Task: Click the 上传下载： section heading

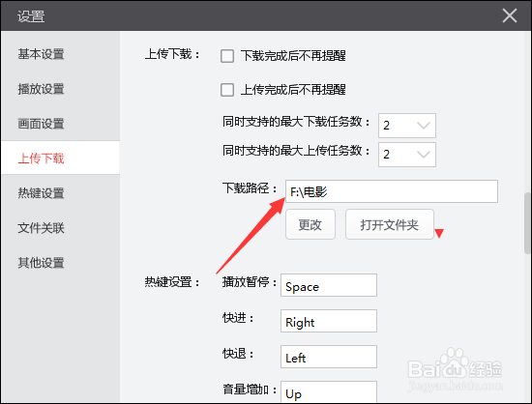Action: (x=172, y=54)
